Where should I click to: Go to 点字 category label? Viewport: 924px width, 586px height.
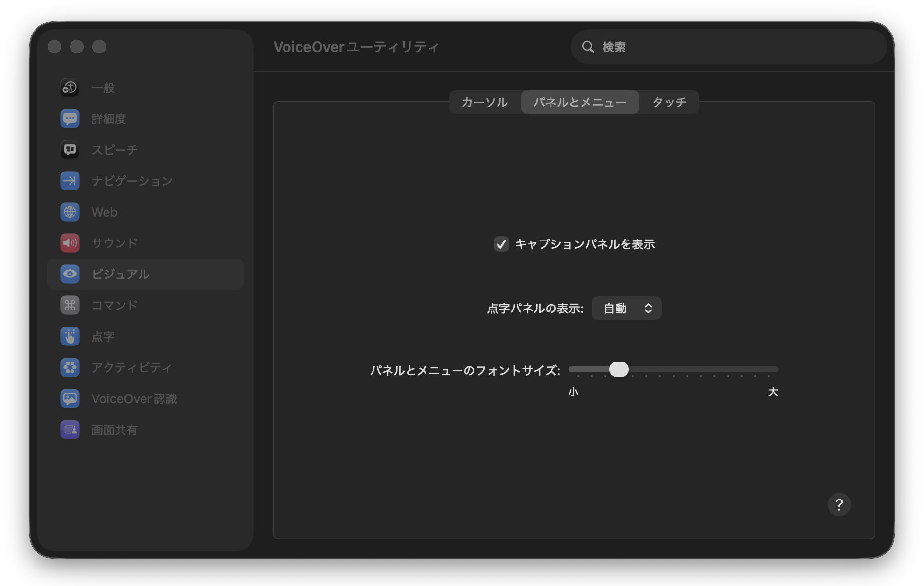coord(103,336)
